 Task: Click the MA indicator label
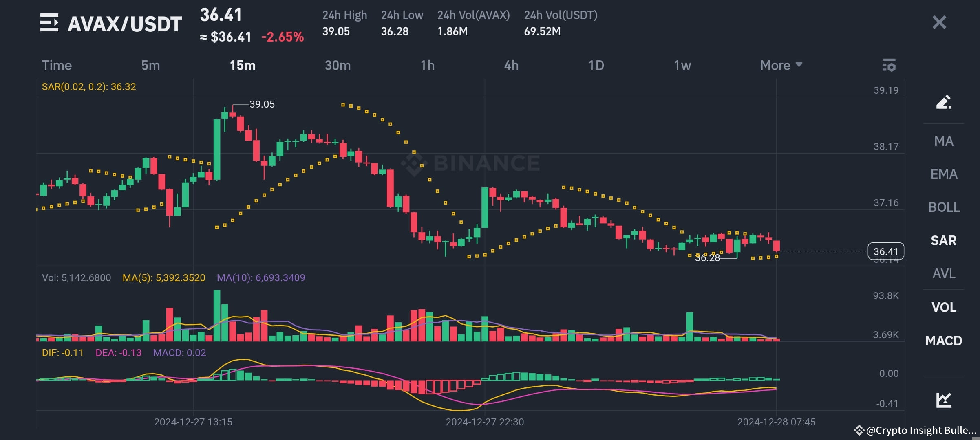pyautogui.click(x=945, y=141)
